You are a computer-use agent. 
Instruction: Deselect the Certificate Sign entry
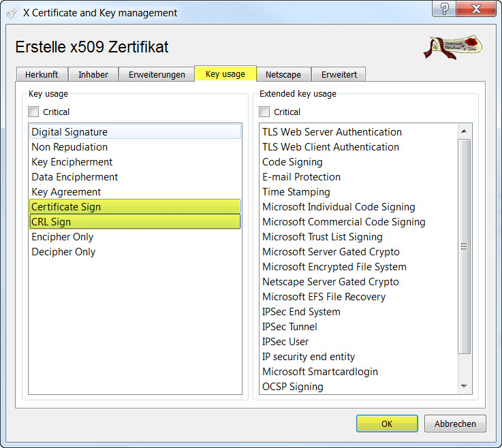pos(66,207)
